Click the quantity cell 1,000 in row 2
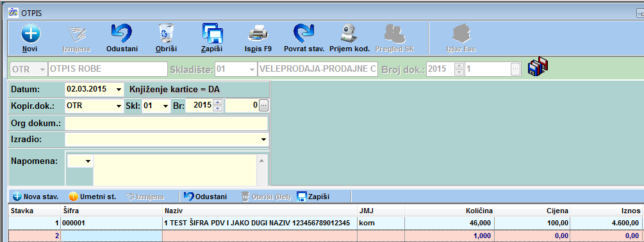This screenshot has width=644, height=242. 449,236
